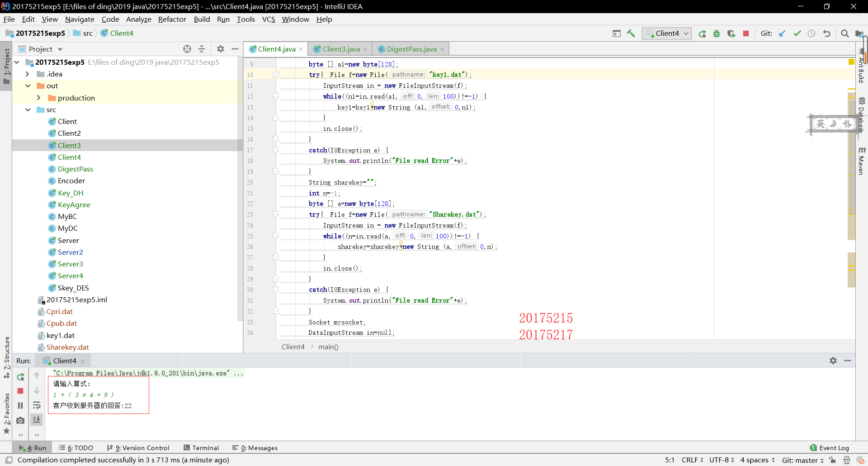Toggle tool window quick access icon bottom-left
Image resolution: width=868 pixels, height=466 pixels.
(9, 460)
